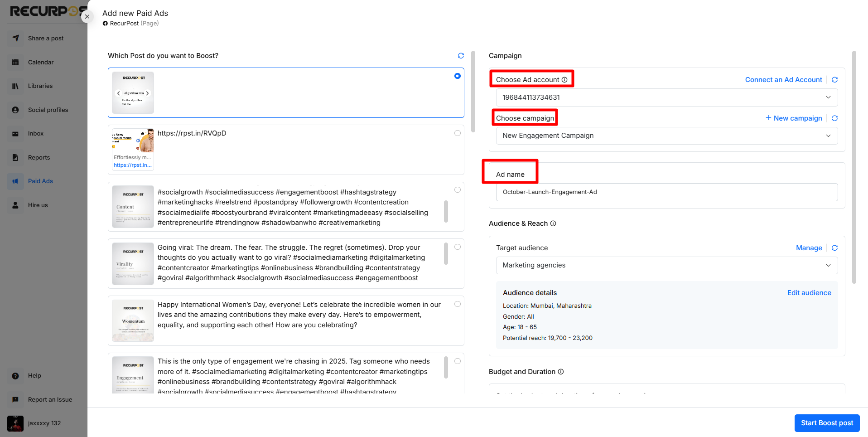Expand the New Engagement Campaign dropdown
868x437 pixels.
tap(666, 136)
